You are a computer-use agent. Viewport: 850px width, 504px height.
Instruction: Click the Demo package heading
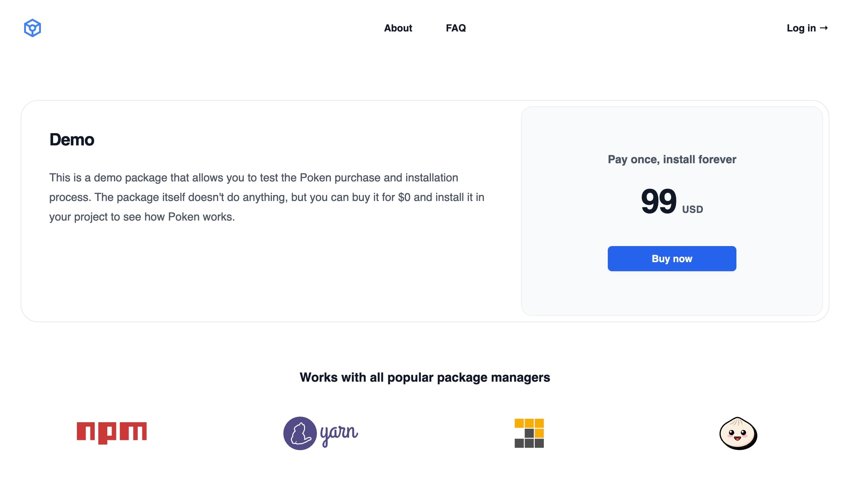(72, 140)
